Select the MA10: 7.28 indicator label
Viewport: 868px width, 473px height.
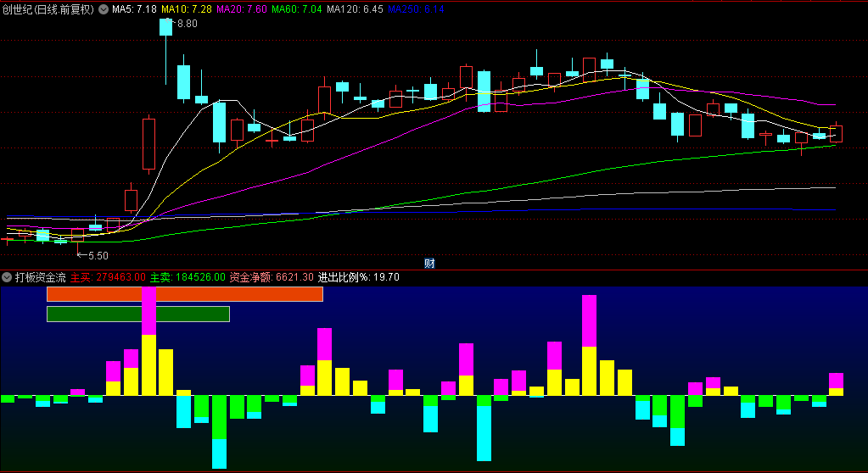(x=187, y=9)
